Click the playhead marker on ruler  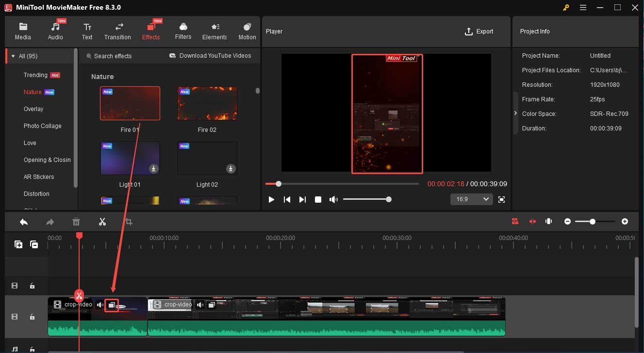79,235
